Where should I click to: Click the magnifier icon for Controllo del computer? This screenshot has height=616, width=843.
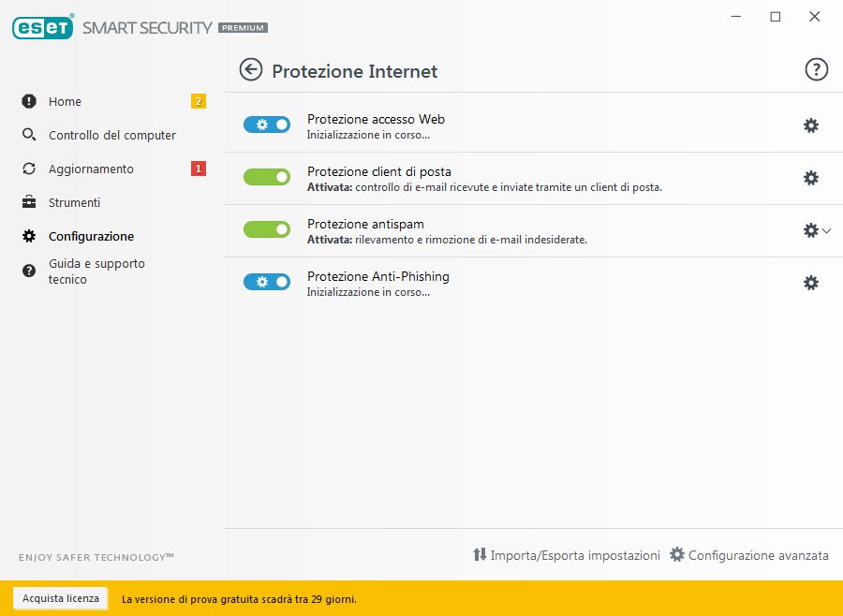[x=29, y=135]
